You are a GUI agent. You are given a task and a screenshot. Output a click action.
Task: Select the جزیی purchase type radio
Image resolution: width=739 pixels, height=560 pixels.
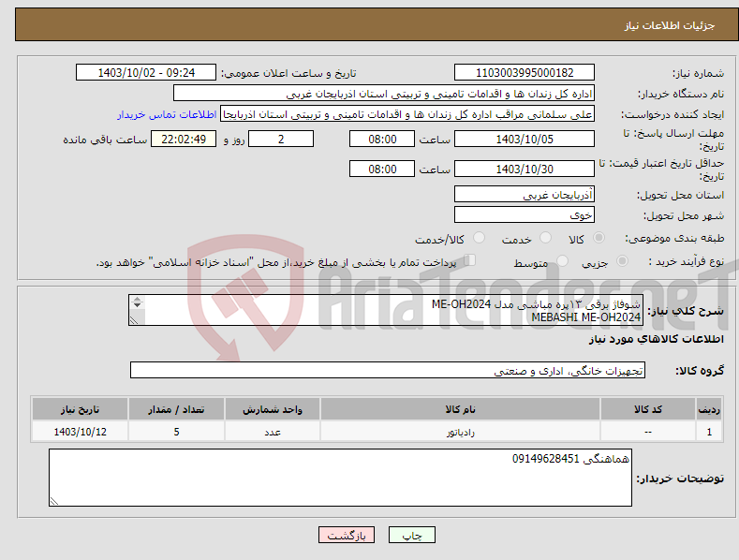tap(622, 260)
